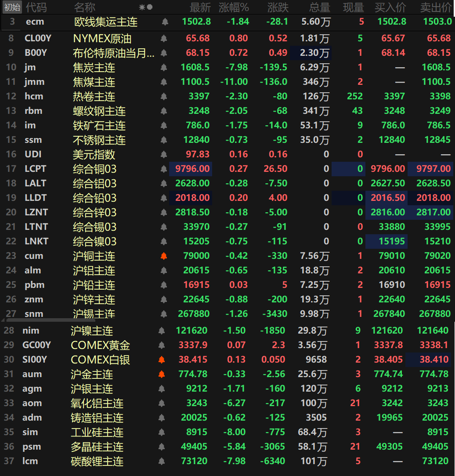
Task: Click the alert bell for NYMEX原油
Action: tap(164, 39)
